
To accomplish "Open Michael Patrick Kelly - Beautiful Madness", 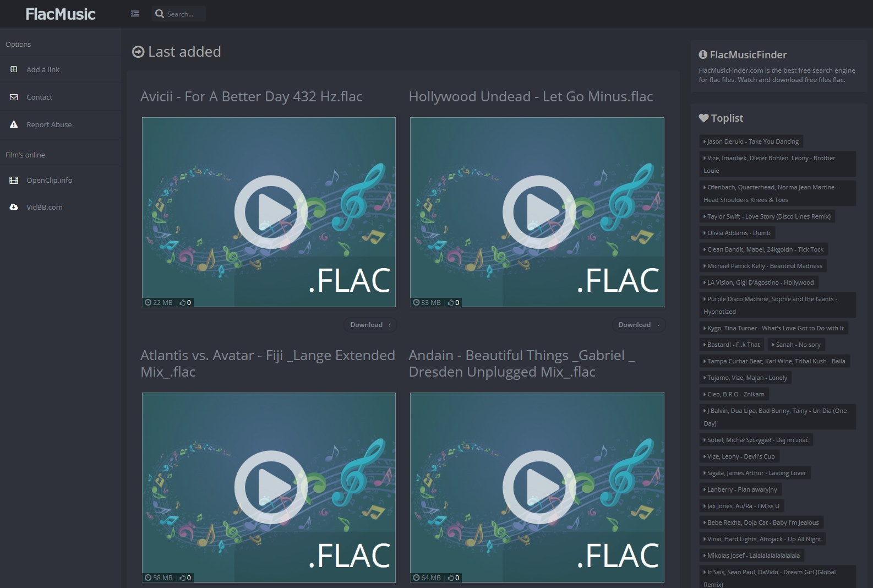I will coord(763,266).
